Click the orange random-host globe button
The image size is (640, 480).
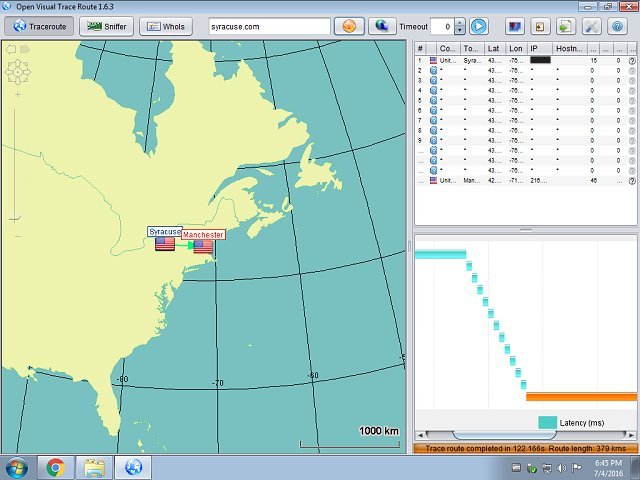pyautogui.click(x=349, y=27)
